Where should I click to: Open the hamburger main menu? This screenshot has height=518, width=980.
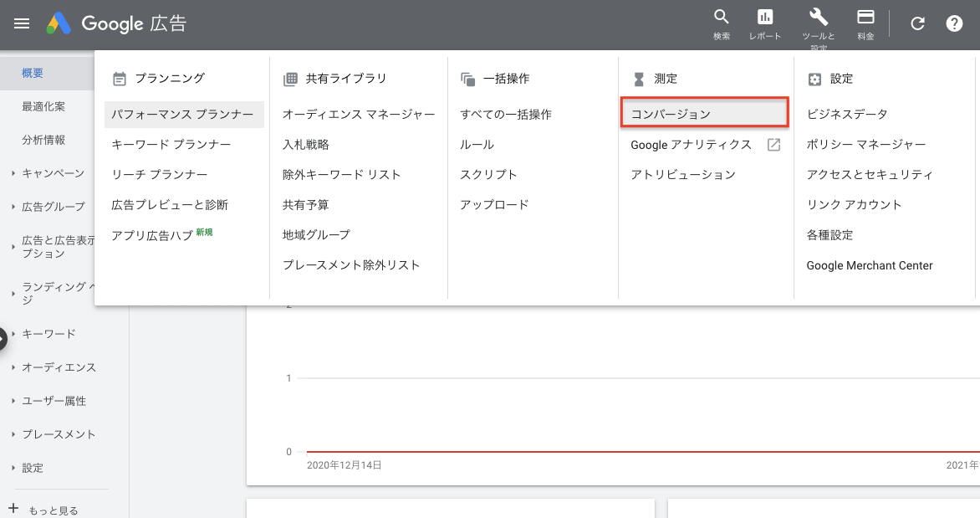(22, 23)
